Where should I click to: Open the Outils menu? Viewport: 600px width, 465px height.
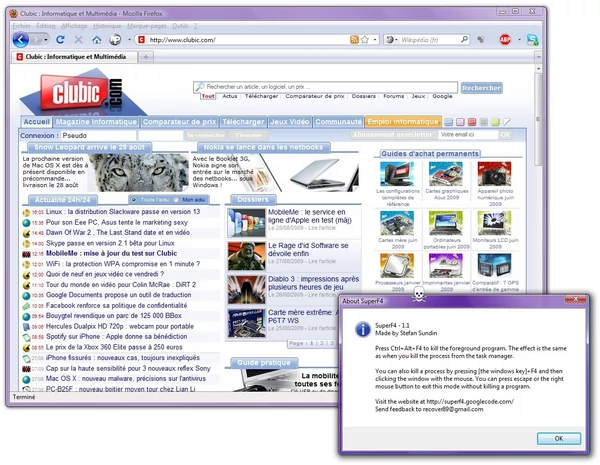pos(180,26)
